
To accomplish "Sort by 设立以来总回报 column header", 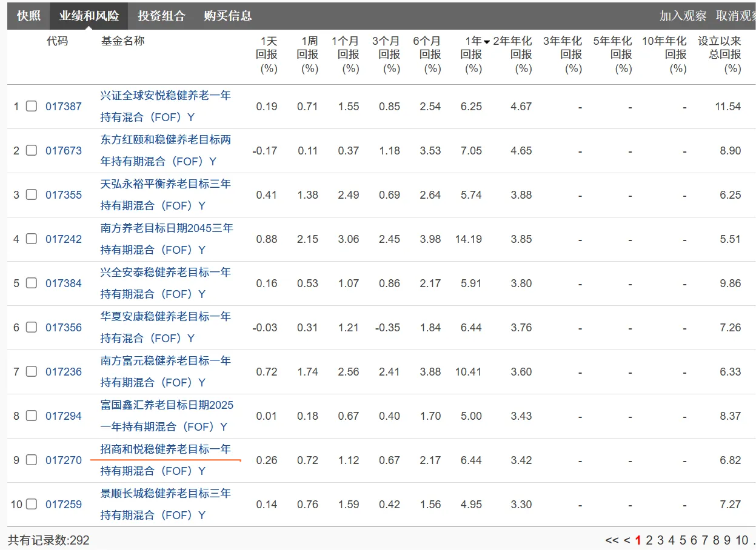I will coord(720,55).
